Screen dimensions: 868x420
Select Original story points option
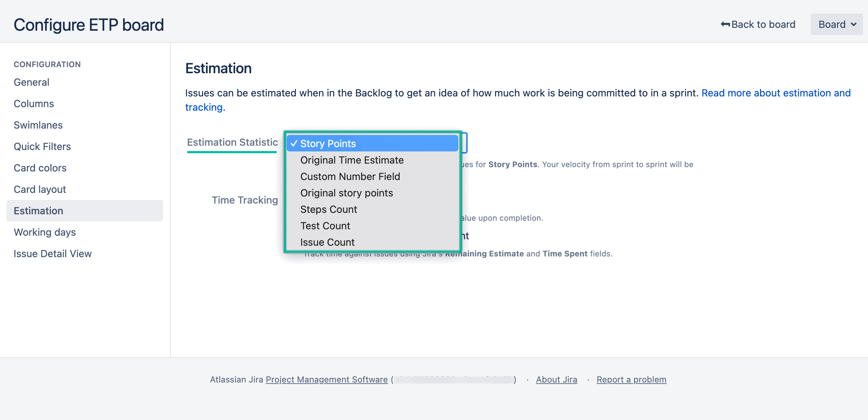pos(346,193)
